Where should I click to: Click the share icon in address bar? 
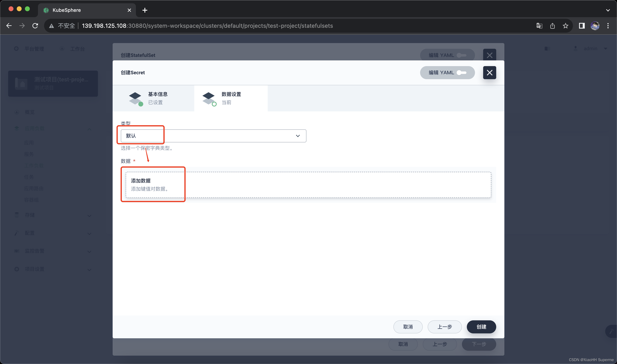[552, 26]
